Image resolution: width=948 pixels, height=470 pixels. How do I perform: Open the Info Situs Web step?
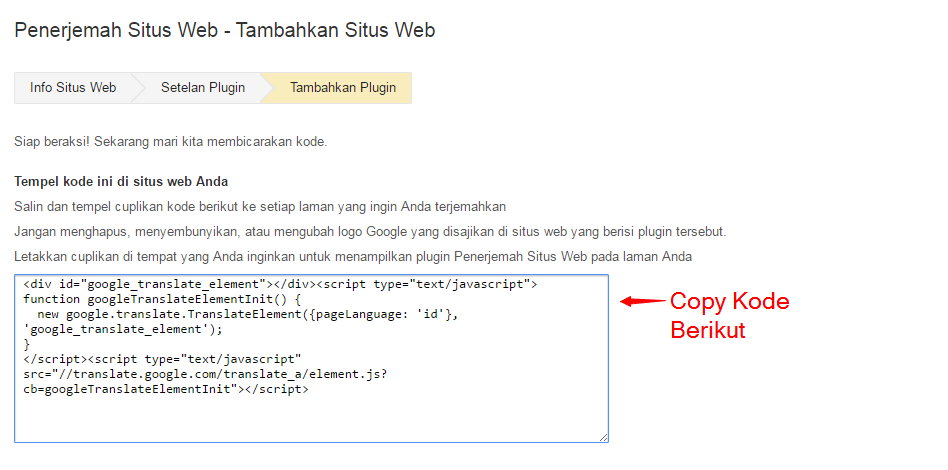[73, 88]
